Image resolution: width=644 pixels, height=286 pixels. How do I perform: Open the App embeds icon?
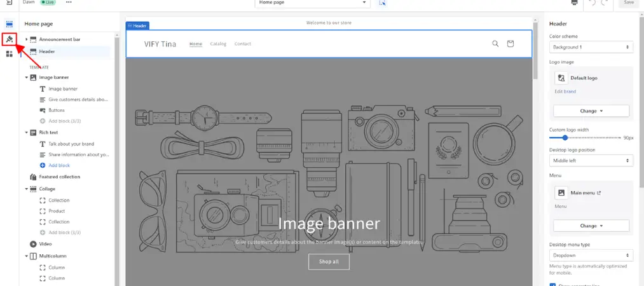pos(10,54)
